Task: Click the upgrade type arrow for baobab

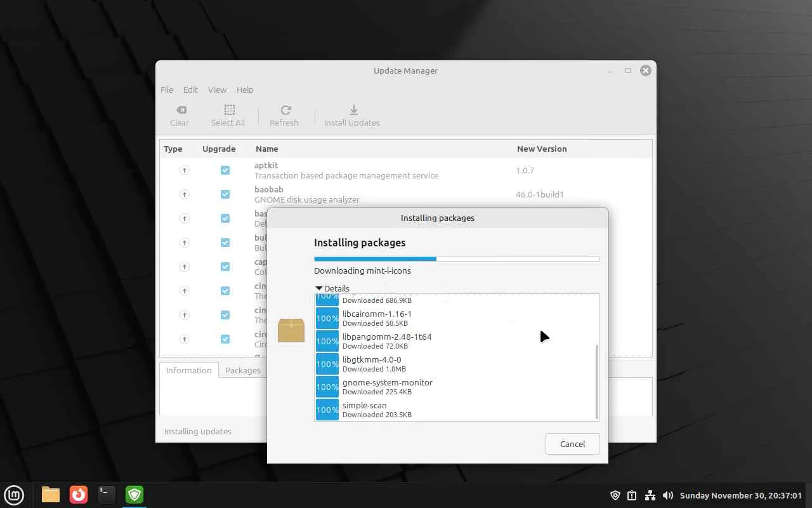Action: coord(185,194)
